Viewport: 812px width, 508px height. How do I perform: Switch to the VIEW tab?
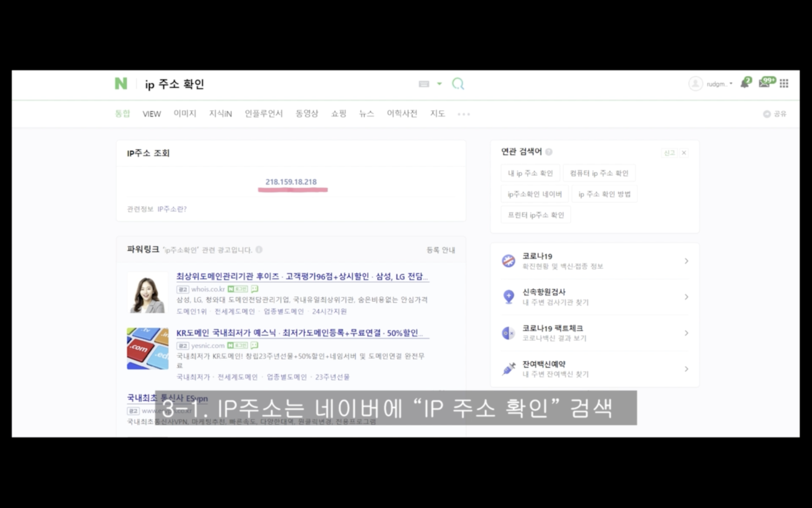point(151,114)
